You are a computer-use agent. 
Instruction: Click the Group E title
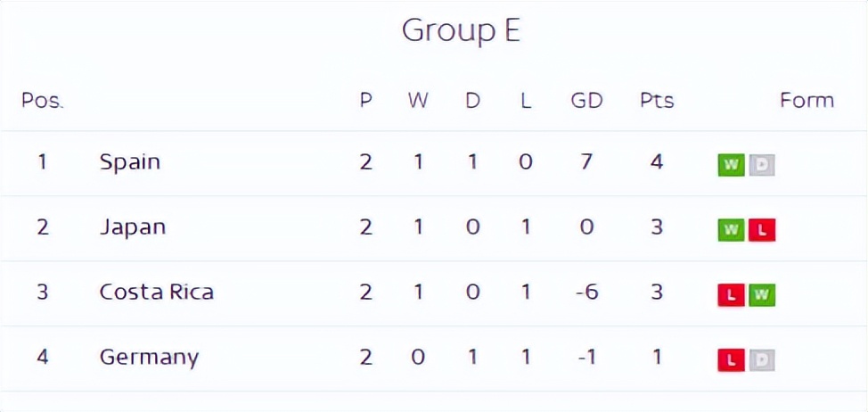click(x=461, y=31)
